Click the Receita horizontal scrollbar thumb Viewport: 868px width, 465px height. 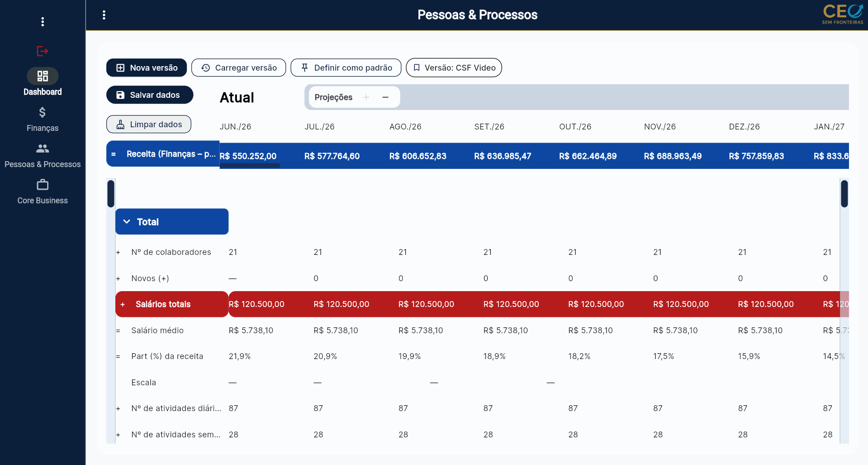[x=250, y=166]
